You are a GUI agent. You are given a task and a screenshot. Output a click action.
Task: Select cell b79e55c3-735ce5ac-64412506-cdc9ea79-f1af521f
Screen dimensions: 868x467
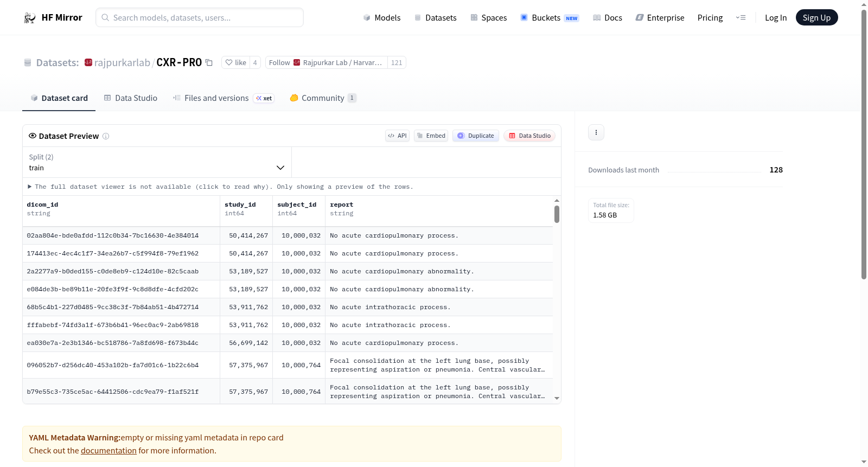pyautogui.click(x=121, y=392)
